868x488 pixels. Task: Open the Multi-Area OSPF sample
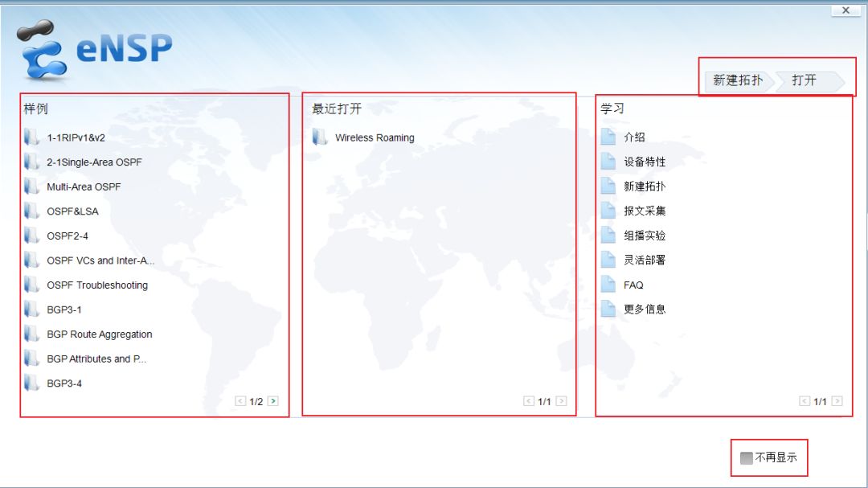pos(84,187)
